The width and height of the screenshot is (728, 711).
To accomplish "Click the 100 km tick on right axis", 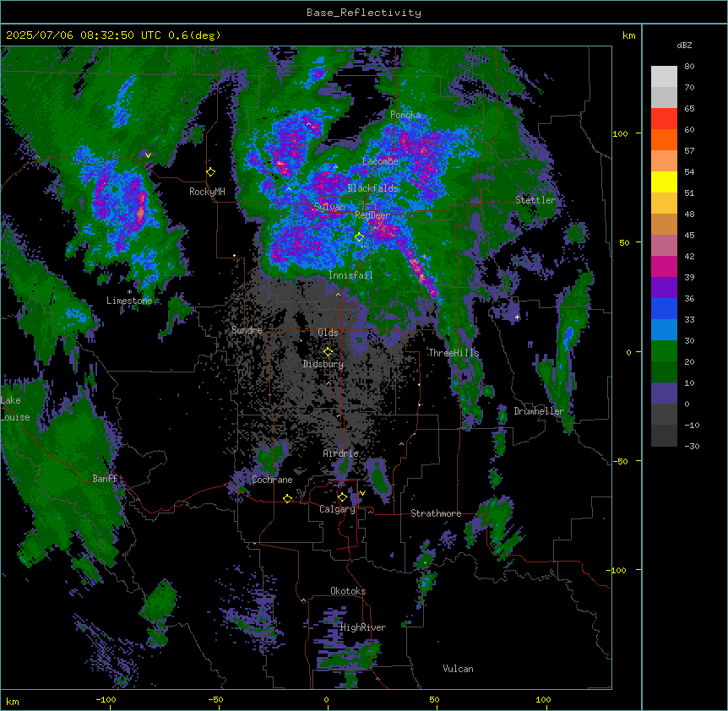I will (x=620, y=133).
